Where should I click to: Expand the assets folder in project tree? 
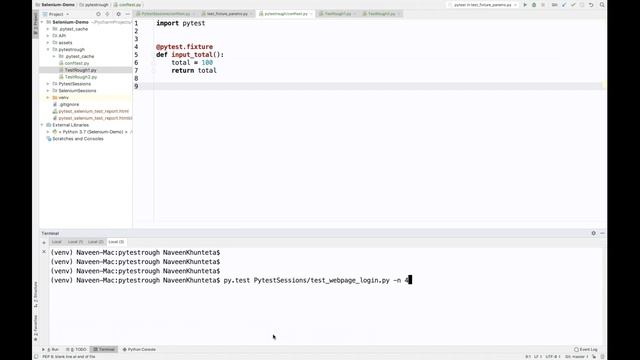[48, 42]
